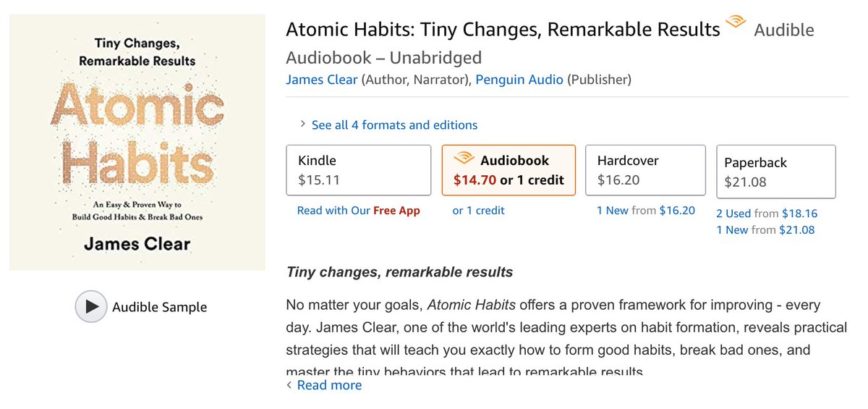
Task: Click the Audible Sample text label
Action: pos(159,307)
